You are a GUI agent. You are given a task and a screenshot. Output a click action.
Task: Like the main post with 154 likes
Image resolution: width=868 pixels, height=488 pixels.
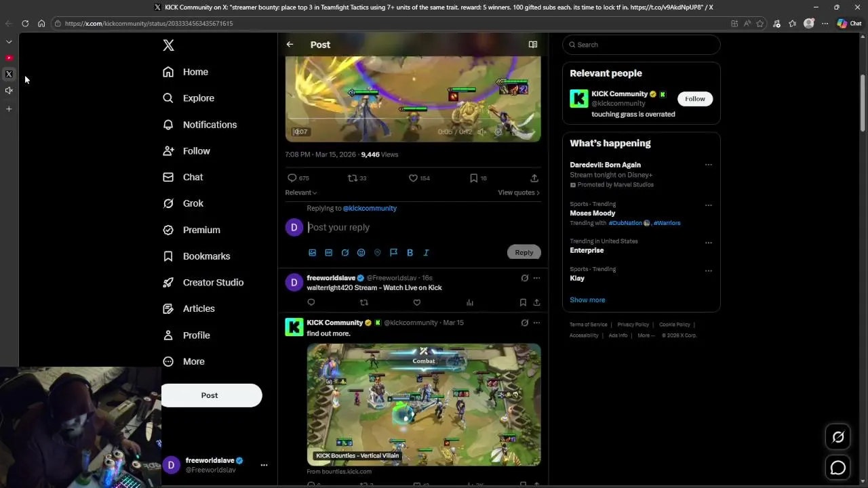click(413, 178)
